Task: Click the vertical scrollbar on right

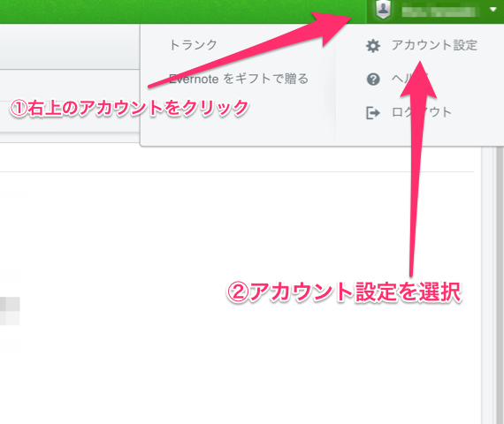Action: point(500,285)
